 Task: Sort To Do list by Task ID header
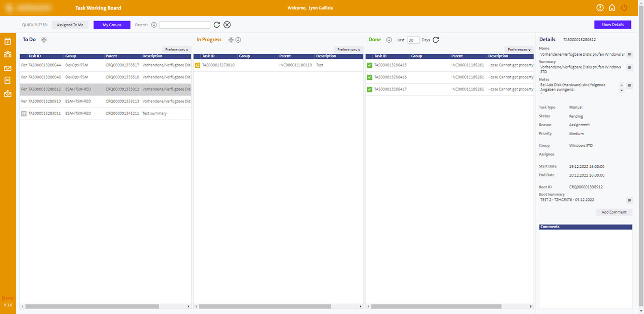coord(35,56)
